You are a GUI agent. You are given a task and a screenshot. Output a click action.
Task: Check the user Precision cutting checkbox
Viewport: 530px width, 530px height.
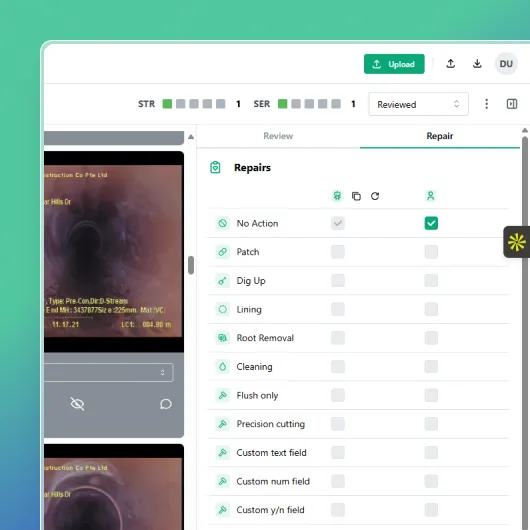pos(431,424)
